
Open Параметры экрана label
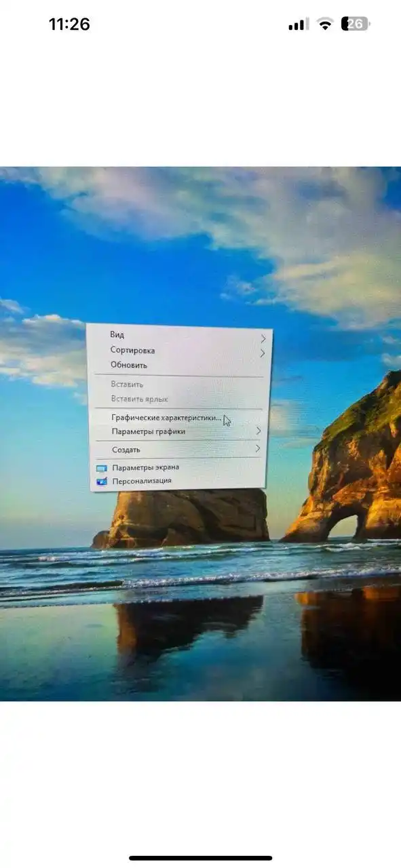(x=145, y=467)
